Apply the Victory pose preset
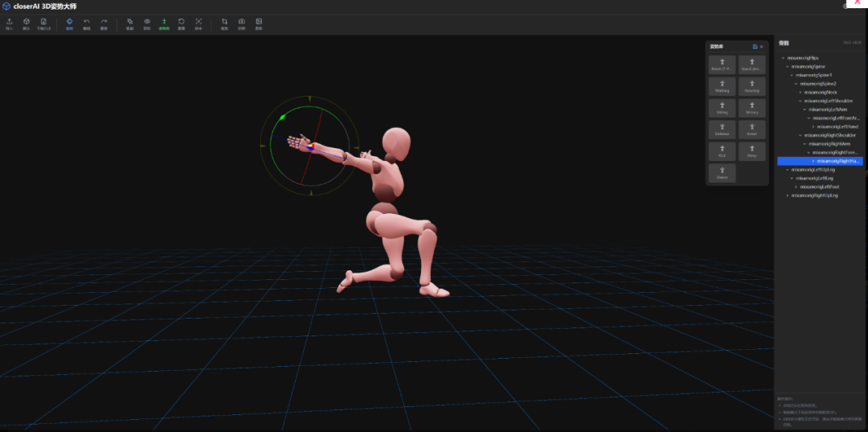This screenshot has height=432, width=868. [751, 108]
